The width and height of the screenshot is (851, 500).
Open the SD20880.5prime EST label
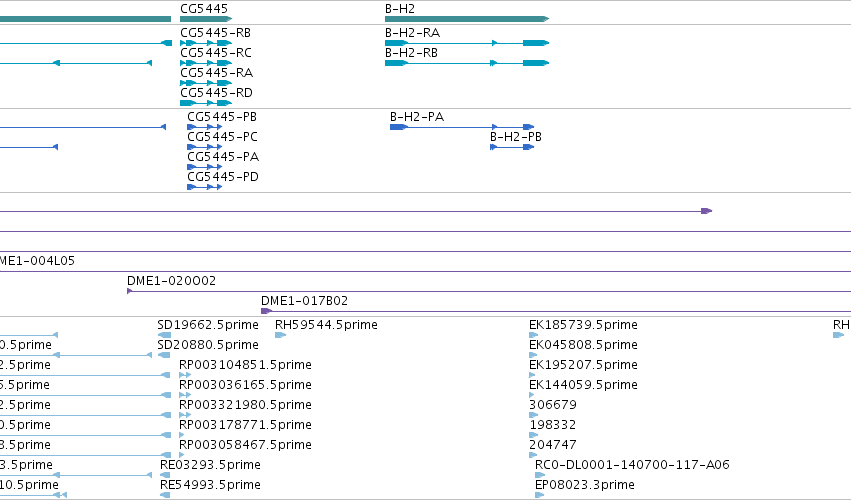click(x=208, y=345)
